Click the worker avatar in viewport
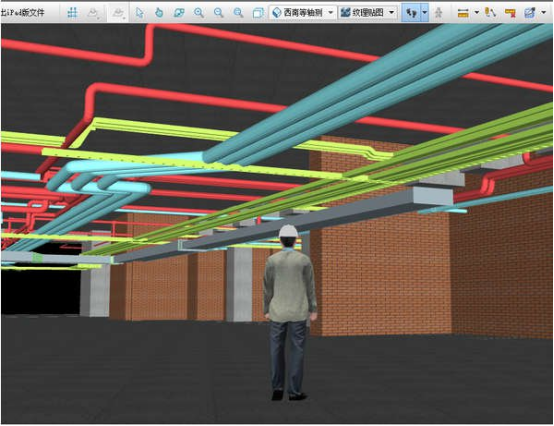 coord(289,313)
